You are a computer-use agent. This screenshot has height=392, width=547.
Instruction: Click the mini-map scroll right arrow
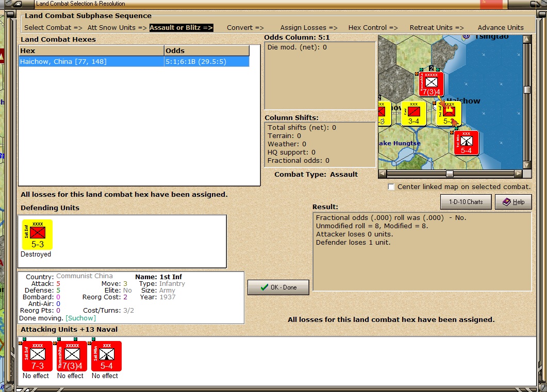click(519, 173)
